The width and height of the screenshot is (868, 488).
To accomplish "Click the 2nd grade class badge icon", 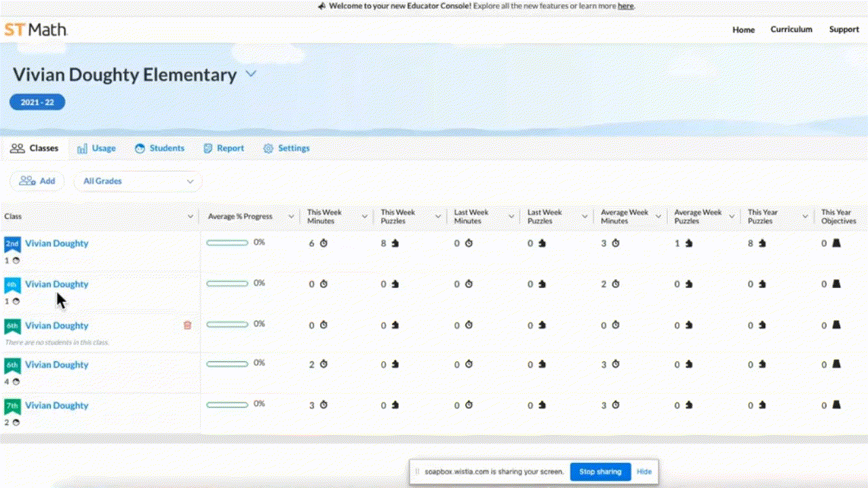I will click(x=12, y=244).
